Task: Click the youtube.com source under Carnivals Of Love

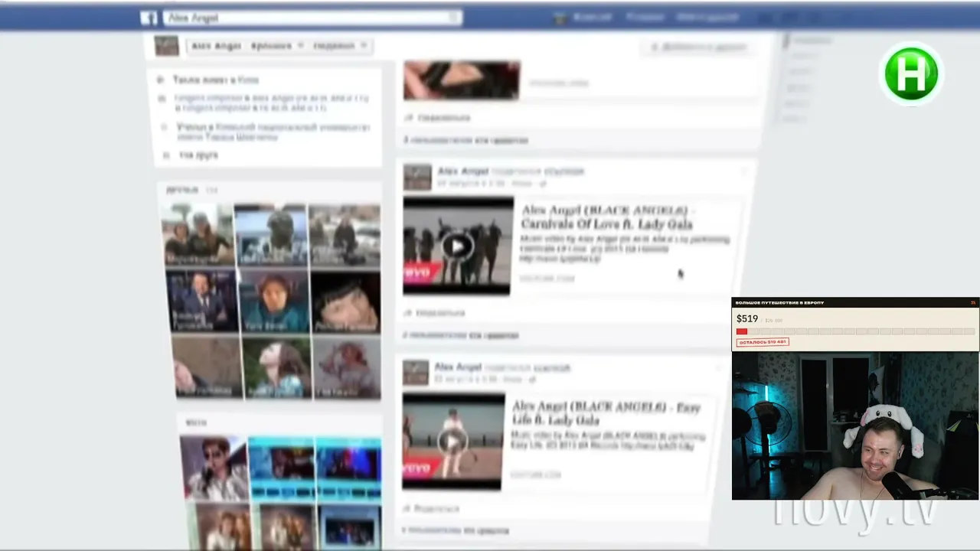Action: click(547, 279)
